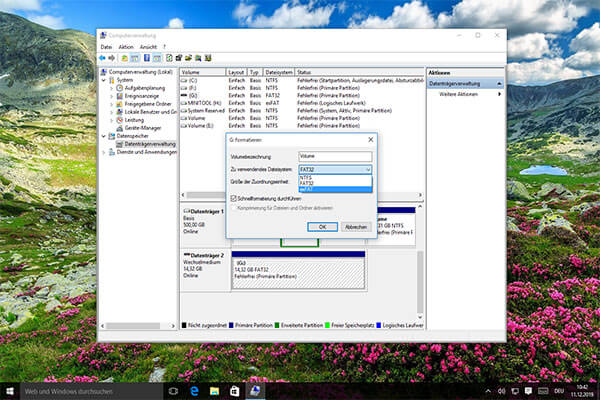Select the MINITOOL (H:) volume row

pos(302,103)
